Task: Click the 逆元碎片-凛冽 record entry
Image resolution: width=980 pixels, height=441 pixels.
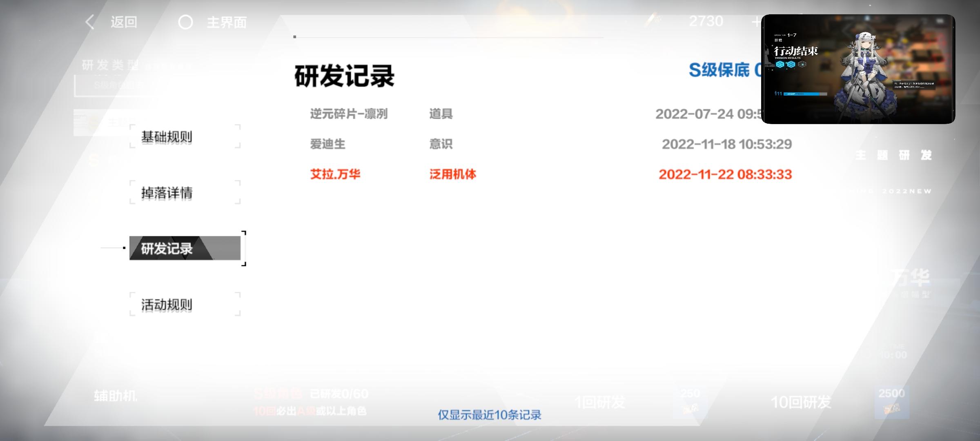Action: coord(348,114)
